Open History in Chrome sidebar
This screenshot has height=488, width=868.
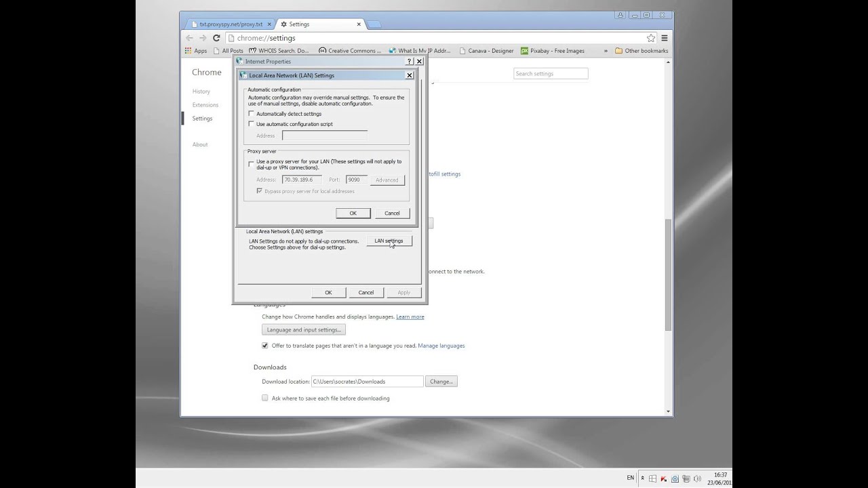coord(201,91)
